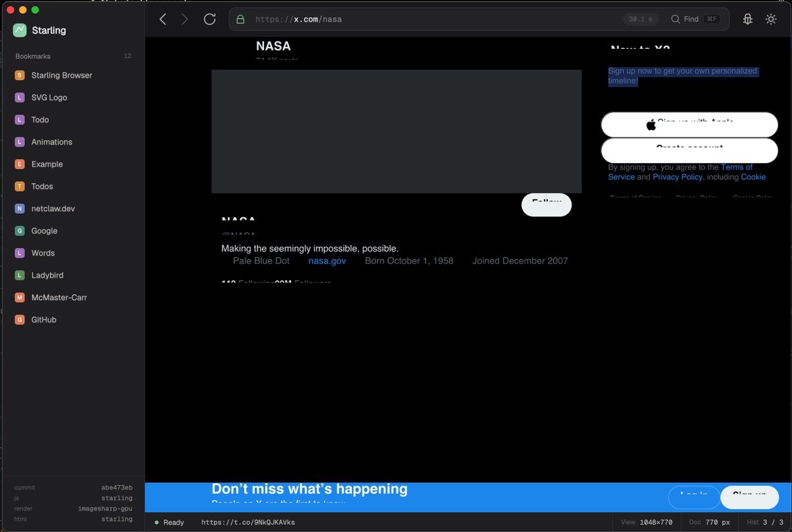This screenshot has height=532, width=792.
Task: Maximize the window with green button
Action: [x=36, y=10]
